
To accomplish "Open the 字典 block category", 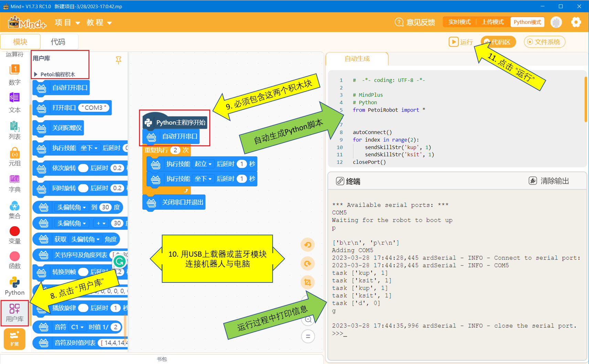I will point(14,183).
